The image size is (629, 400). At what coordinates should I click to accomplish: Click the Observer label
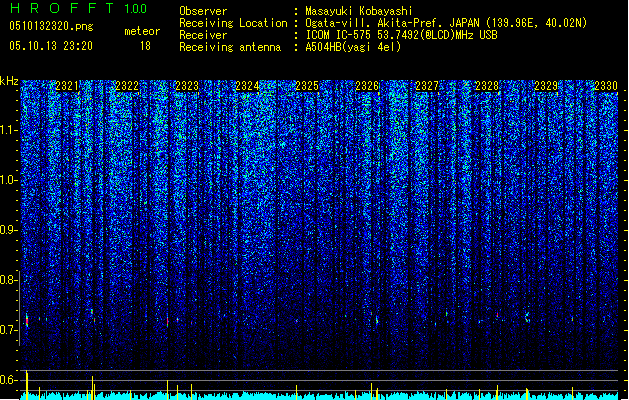click(203, 11)
